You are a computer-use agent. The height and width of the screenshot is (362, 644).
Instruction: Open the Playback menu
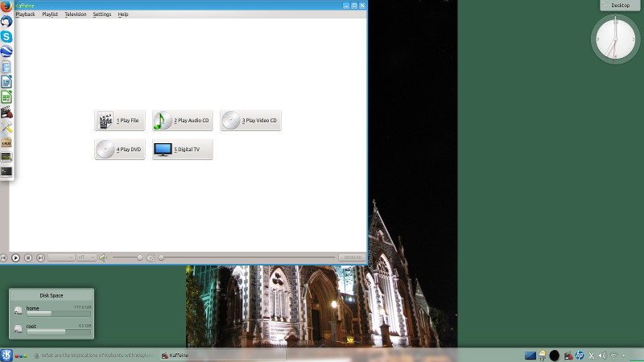26,14
